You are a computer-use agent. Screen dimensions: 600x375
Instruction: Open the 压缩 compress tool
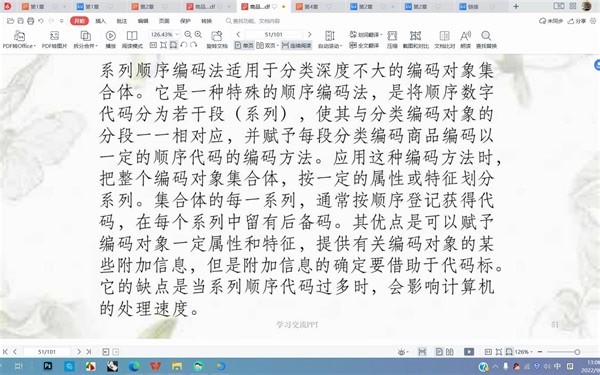(x=392, y=39)
